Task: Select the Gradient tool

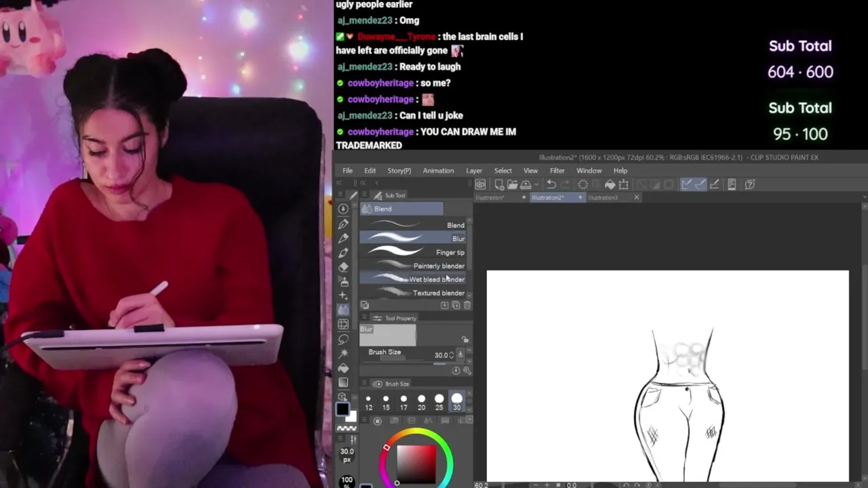Action: pyautogui.click(x=343, y=382)
